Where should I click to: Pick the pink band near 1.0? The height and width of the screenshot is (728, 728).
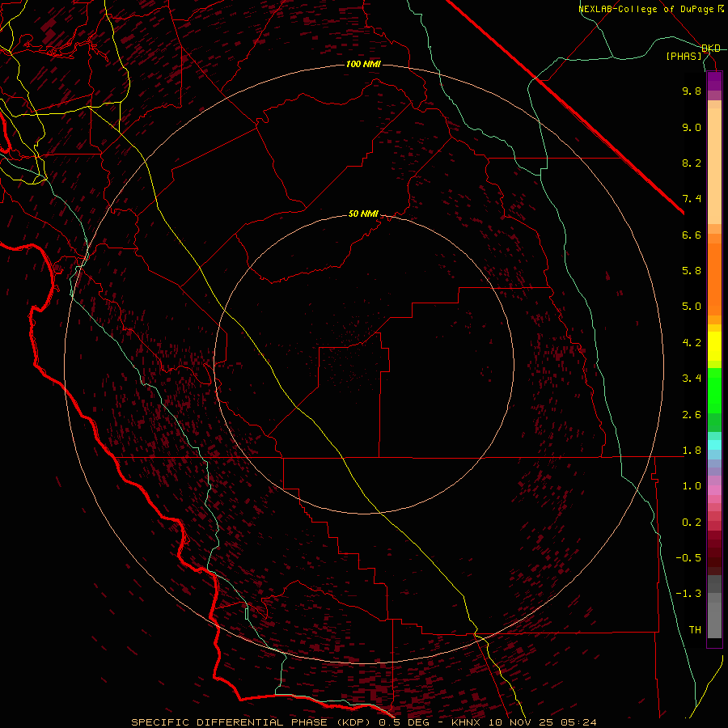pos(714,490)
